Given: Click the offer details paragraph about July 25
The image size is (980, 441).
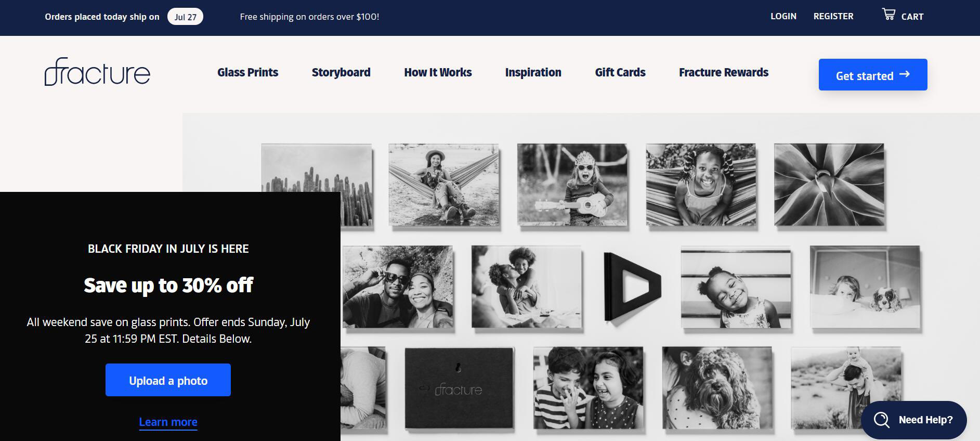Looking at the screenshot, I should pyautogui.click(x=168, y=330).
